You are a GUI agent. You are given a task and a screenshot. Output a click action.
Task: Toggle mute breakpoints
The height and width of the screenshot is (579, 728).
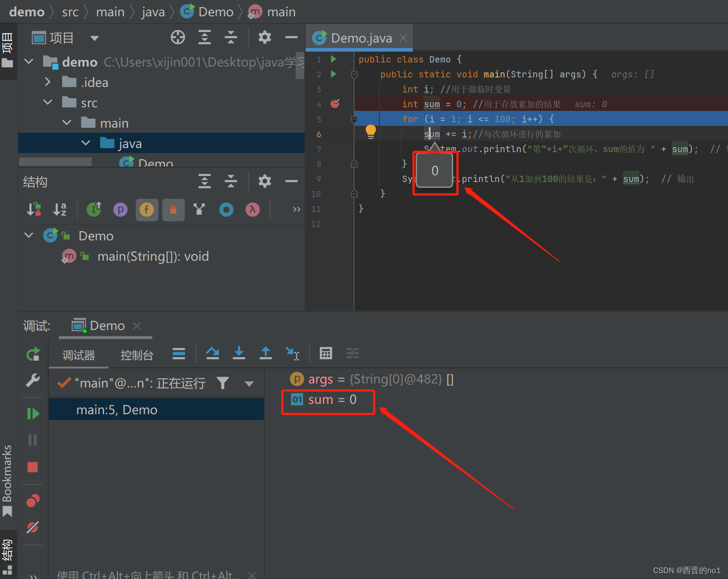(x=33, y=527)
